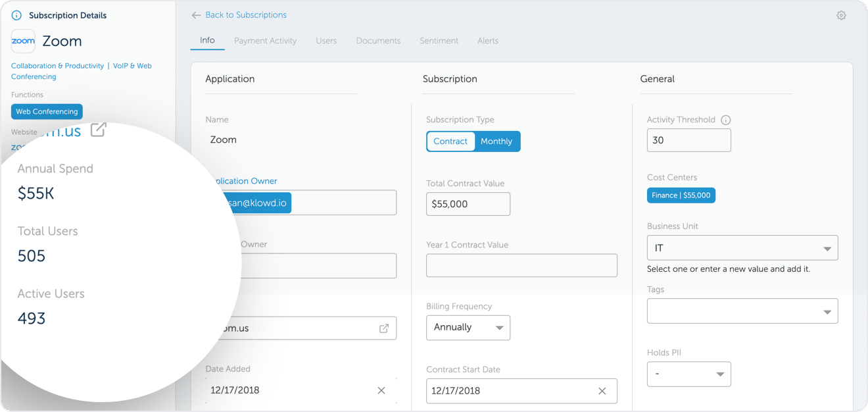Open VoIP & Web Conferencing category link

pos(82,71)
